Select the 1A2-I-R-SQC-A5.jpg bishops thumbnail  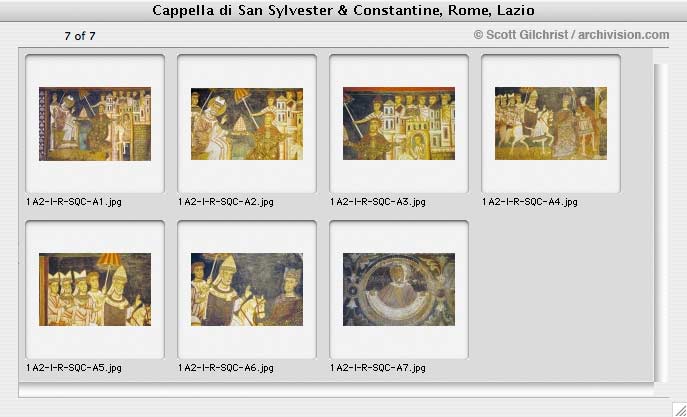[95, 290]
